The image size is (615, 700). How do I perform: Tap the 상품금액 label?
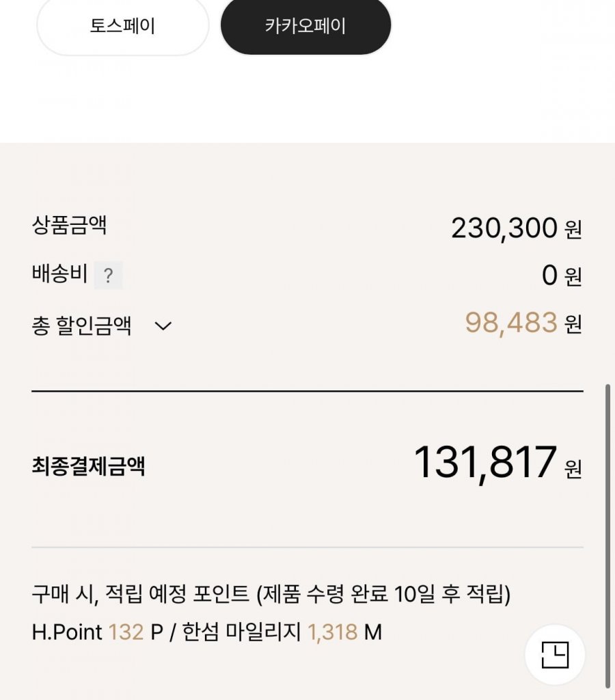tap(69, 226)
